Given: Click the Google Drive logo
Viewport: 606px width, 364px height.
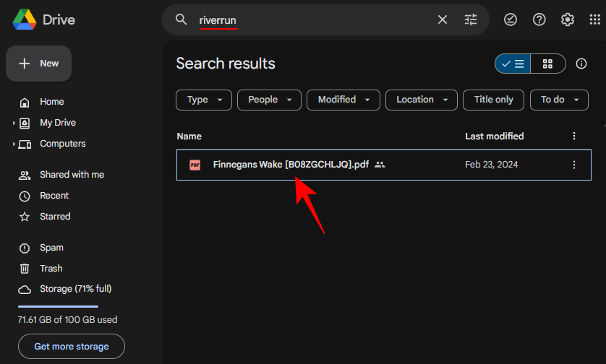Looking at the screenshot, I should [x=25, y=19].
